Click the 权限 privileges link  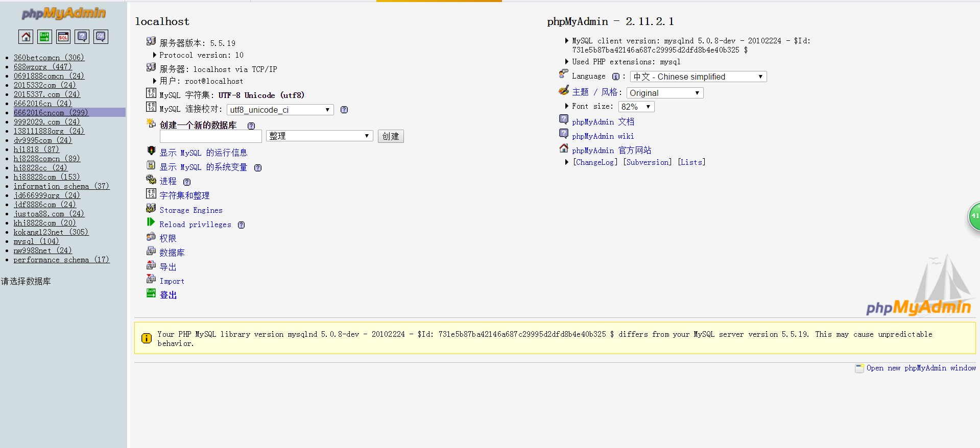click(168, 238)
